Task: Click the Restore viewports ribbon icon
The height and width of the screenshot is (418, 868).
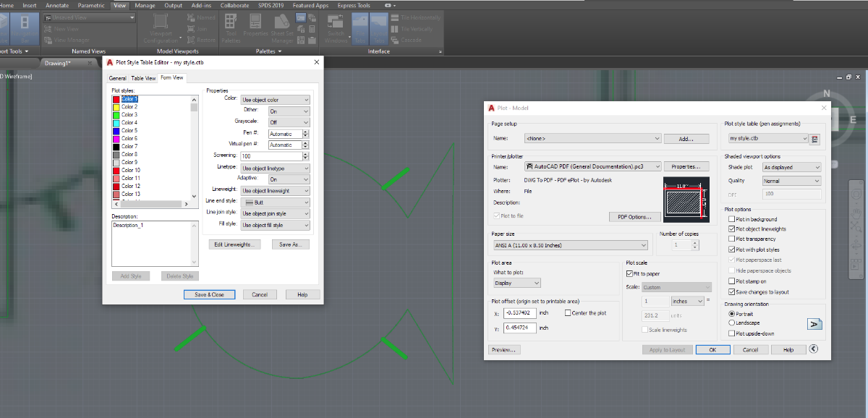Action: (202, 40)
